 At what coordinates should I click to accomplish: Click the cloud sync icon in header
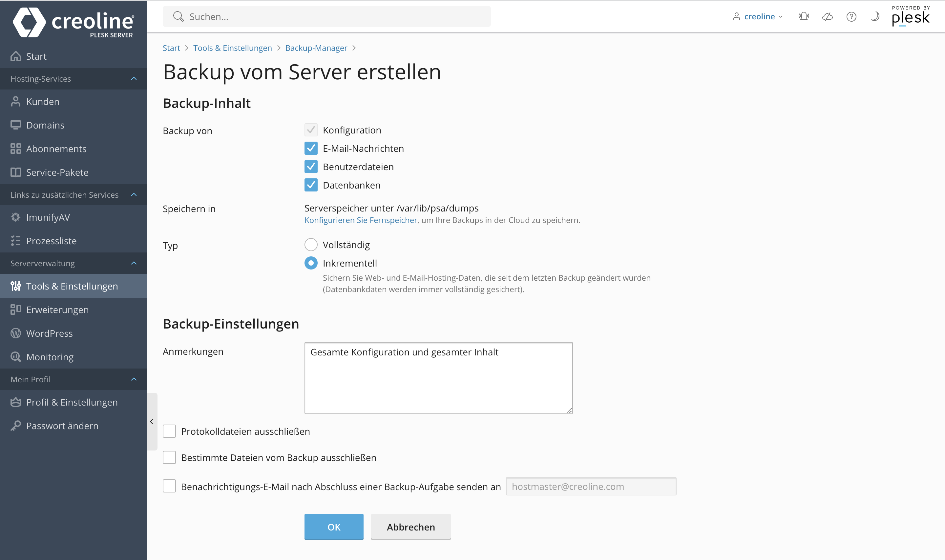827,17
